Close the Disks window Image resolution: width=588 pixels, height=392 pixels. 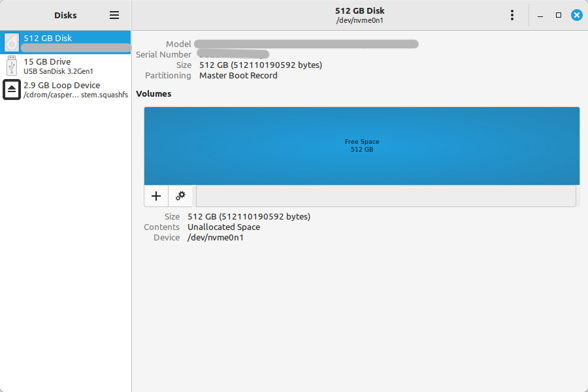(x=577, y=15)
